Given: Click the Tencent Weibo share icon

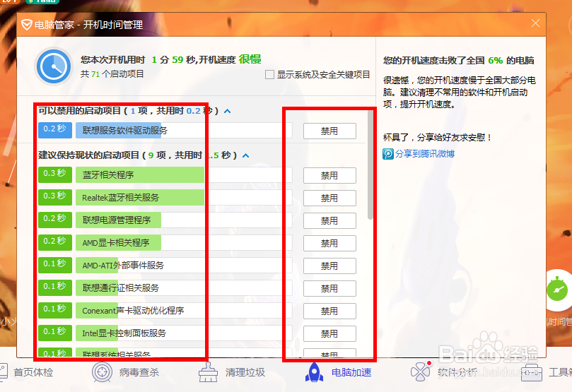Looking at the screenshot, I should coord(387,154).
